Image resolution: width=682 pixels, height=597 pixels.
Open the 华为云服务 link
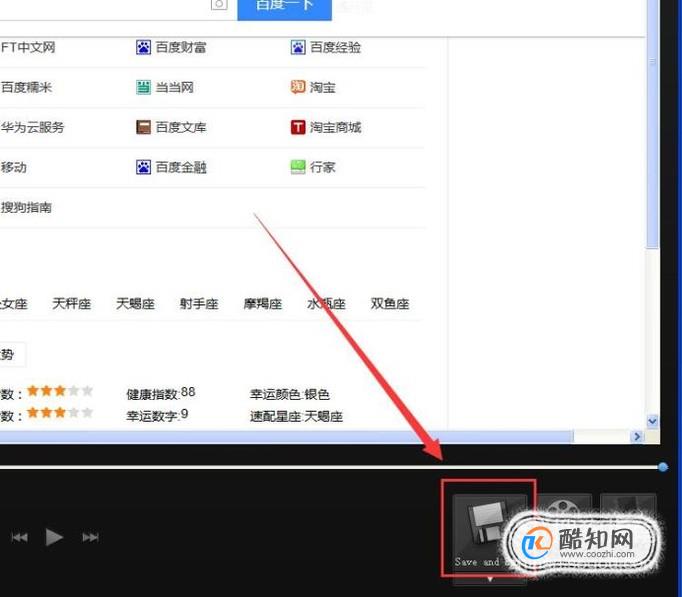pos(33,127)
